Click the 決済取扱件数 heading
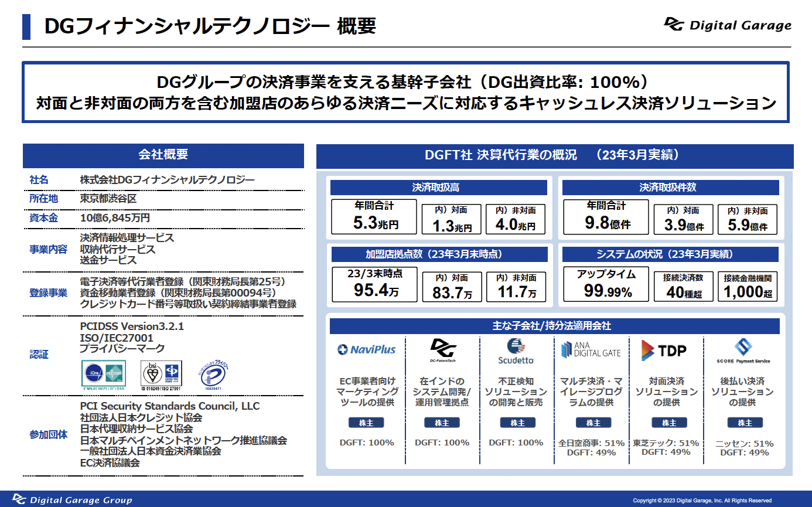812x507 pixels. coord(670,188)
